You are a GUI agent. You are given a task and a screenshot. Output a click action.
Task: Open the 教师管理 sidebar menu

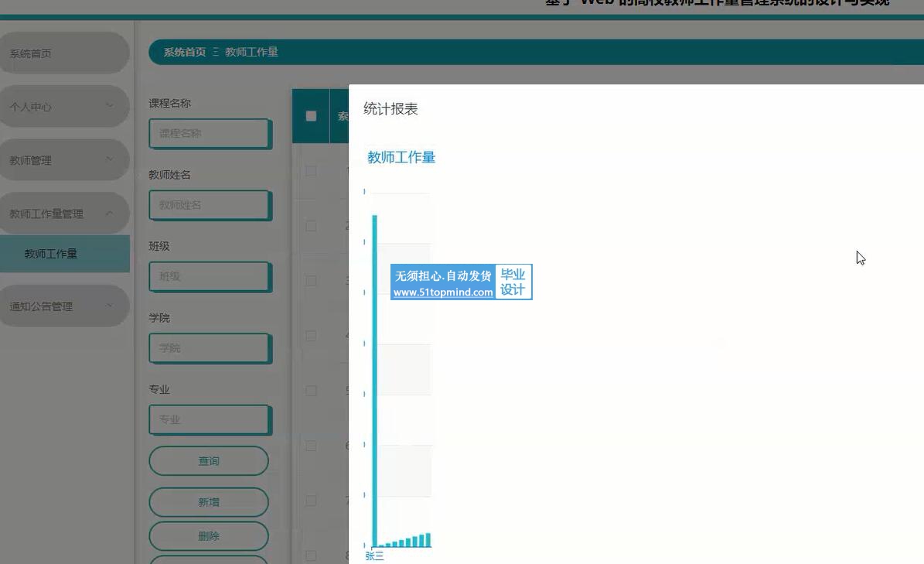(x=63, y=159)
